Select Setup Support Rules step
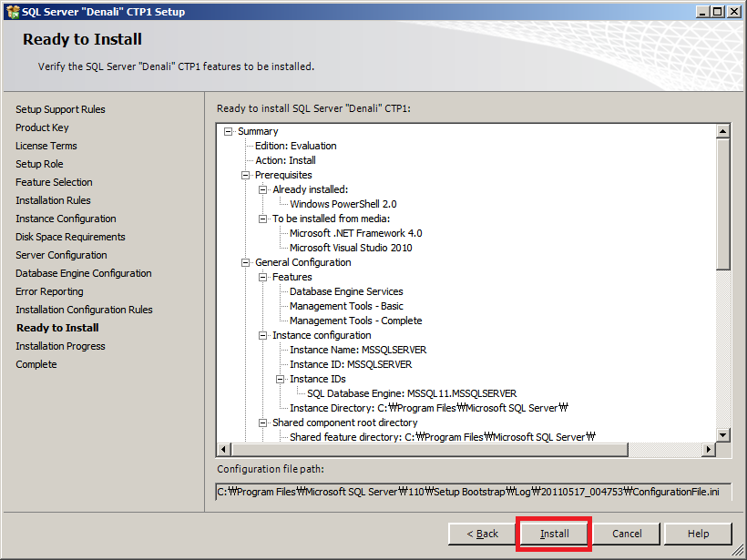 click(60, 109)
